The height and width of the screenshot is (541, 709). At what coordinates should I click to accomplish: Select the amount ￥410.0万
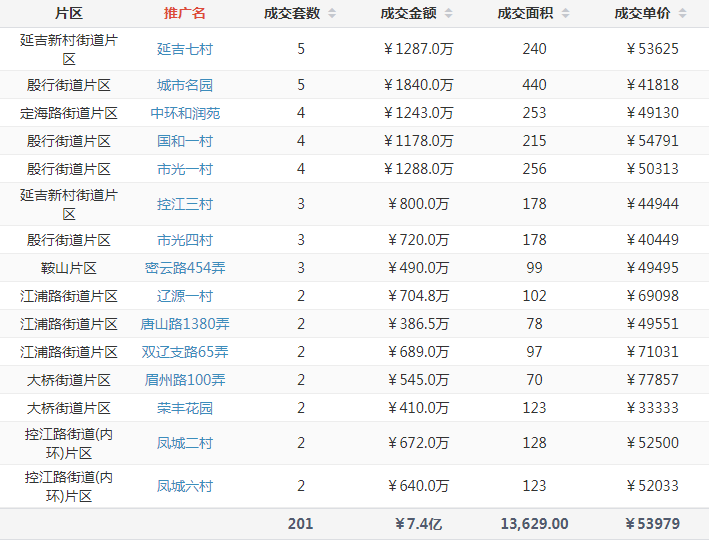click(x=418, y=408)
